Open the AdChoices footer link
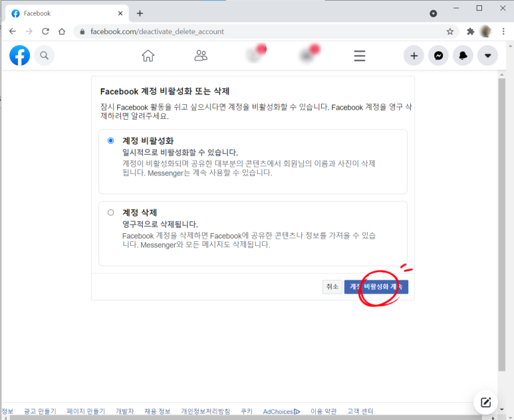This screenshot has width=514, height=420. point(281,411)
